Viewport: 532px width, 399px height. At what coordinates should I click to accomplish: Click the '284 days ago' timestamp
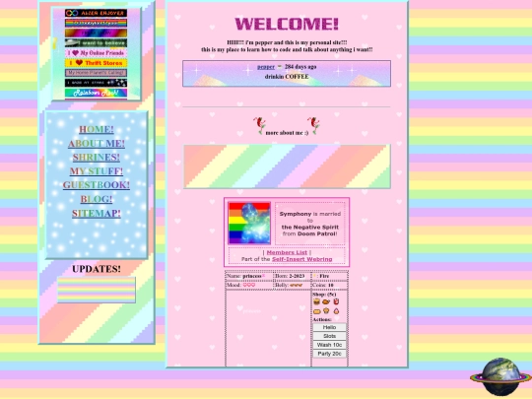(x=300, y=67)
